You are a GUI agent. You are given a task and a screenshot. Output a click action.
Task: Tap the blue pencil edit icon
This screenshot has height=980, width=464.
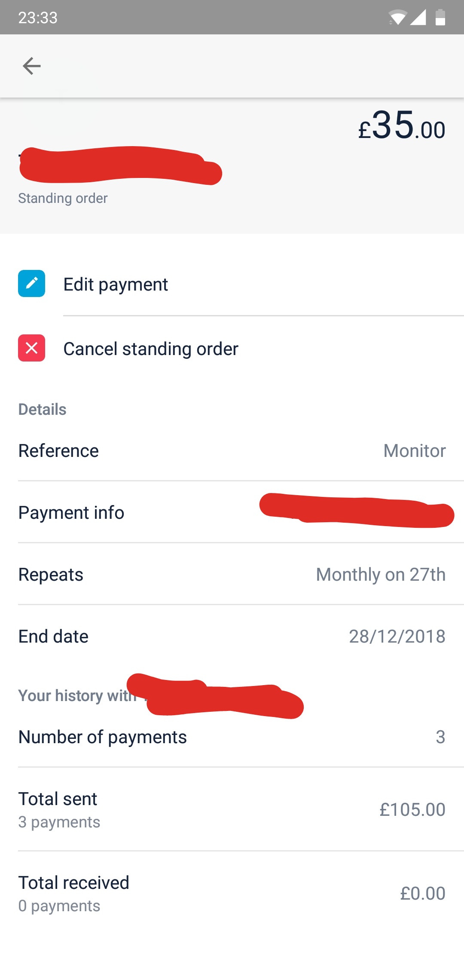click(31, 283)
